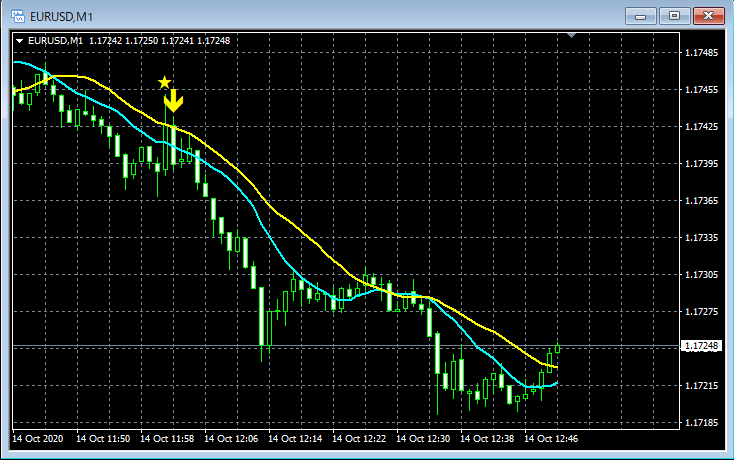This screenshot has height=460, width=734.
Task: Click the yellow star signal marker
Action: click(x=164, y=82)
